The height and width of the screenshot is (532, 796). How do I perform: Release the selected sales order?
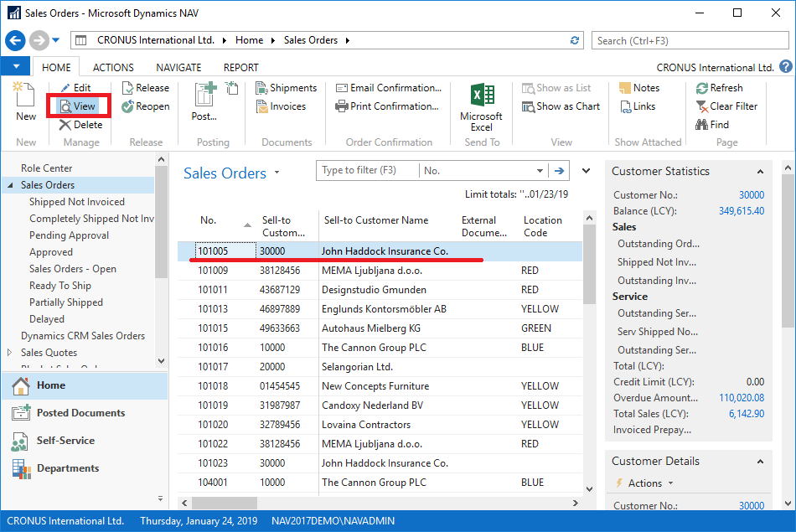tap(146, 88)
